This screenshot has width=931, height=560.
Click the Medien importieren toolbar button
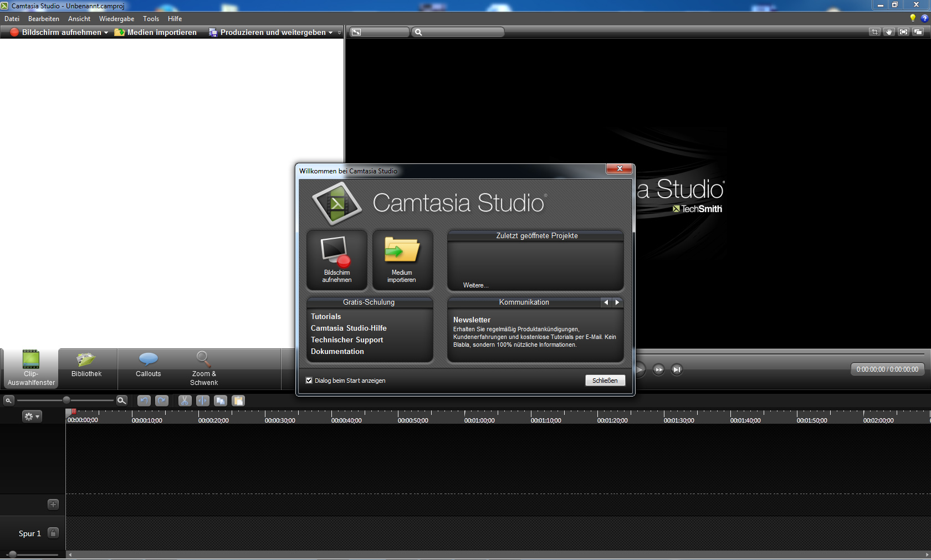point(156,32)
